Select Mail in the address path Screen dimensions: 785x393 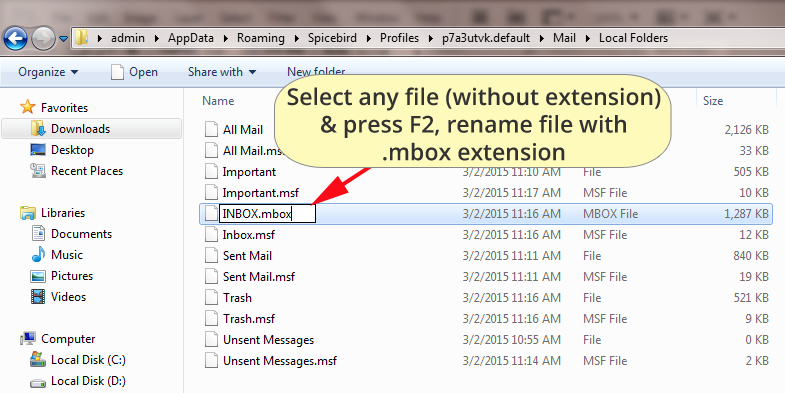(x=564, y=38)
